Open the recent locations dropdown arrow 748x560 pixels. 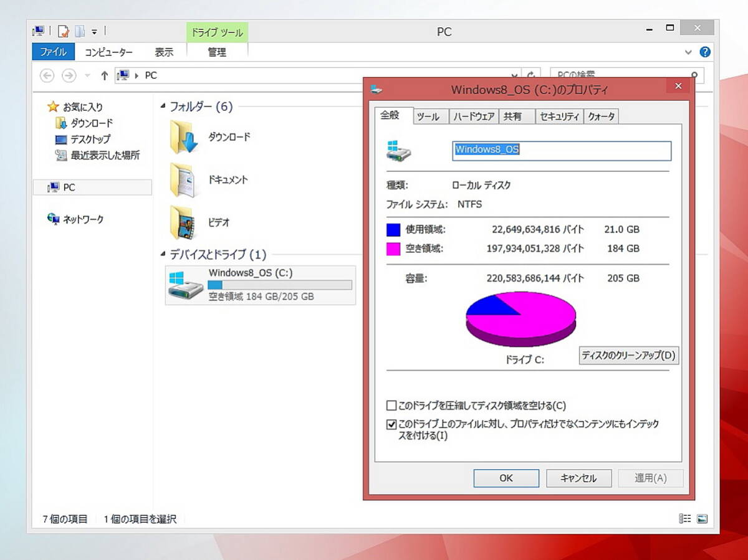pyautogui.click(x=87, y=75)
